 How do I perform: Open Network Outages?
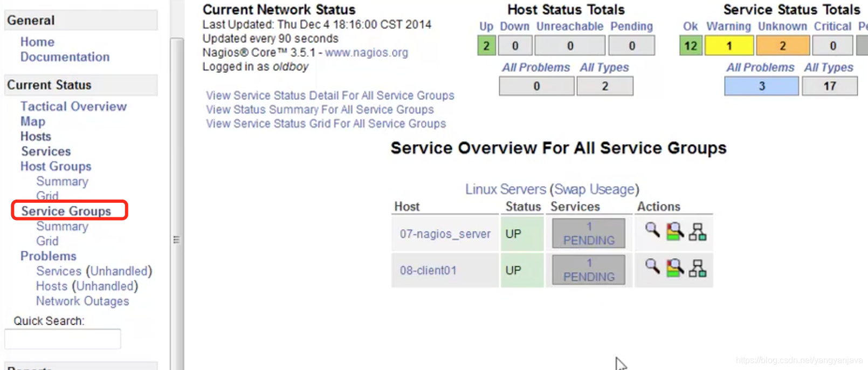82,302
